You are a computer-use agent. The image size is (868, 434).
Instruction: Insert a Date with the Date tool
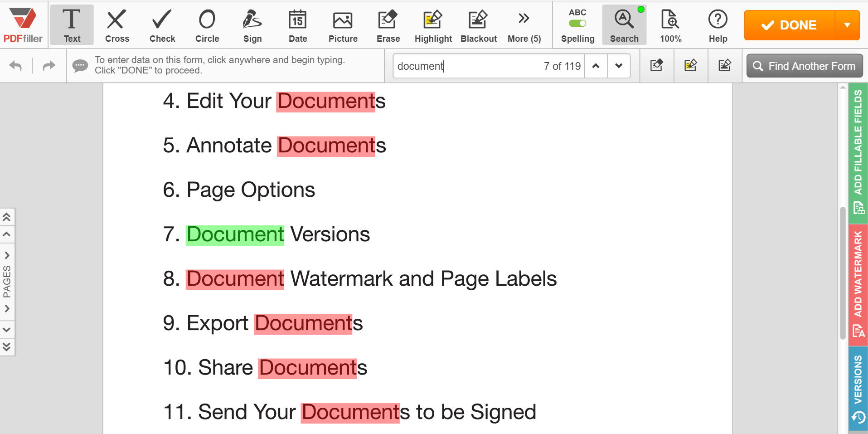click(297, 25)
